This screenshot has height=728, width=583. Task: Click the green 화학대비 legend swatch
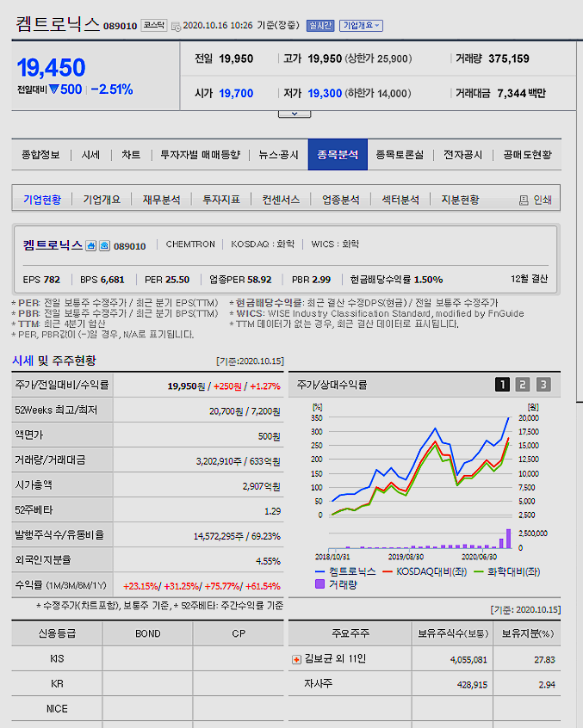point(479,571)
